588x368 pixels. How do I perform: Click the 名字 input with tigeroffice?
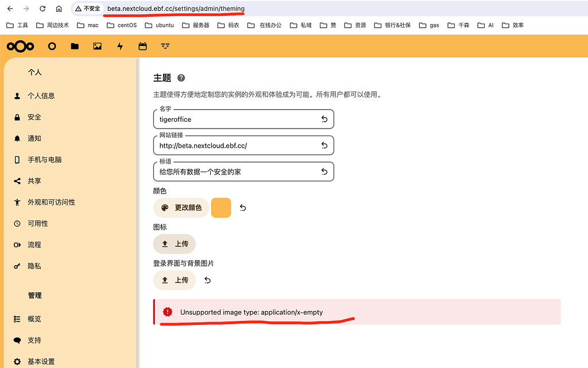(235, 119)
